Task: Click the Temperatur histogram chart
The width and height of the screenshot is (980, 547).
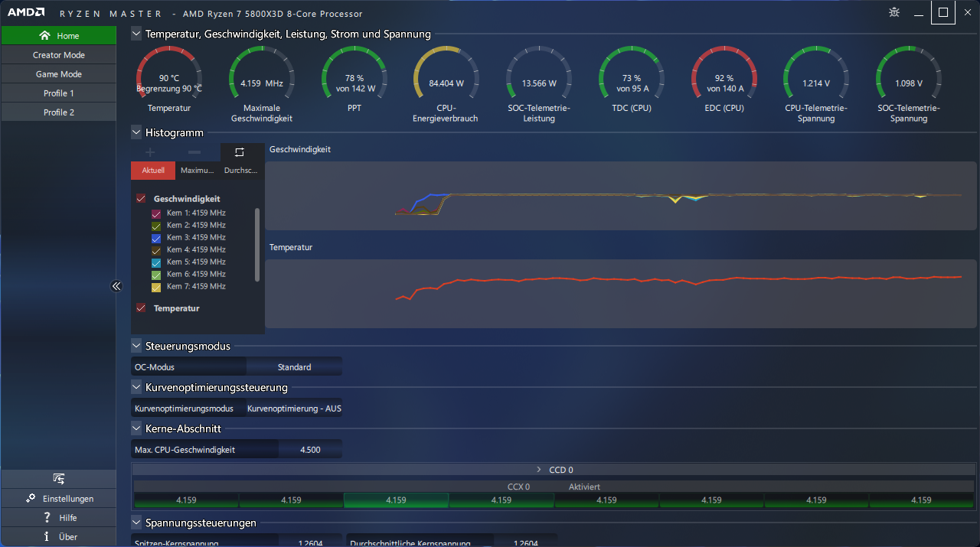Action: click(620, 294)
